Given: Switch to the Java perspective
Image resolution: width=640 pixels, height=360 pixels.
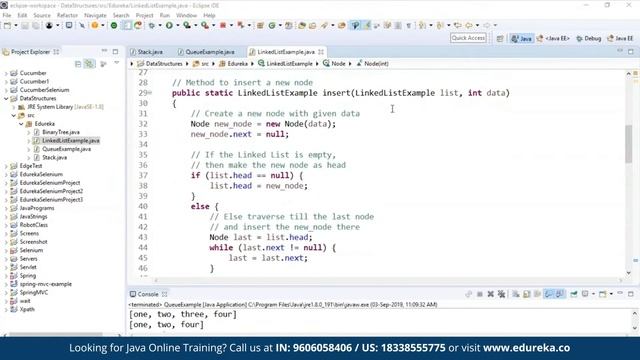Looking at the screenshot, I should tap(522, 38).
